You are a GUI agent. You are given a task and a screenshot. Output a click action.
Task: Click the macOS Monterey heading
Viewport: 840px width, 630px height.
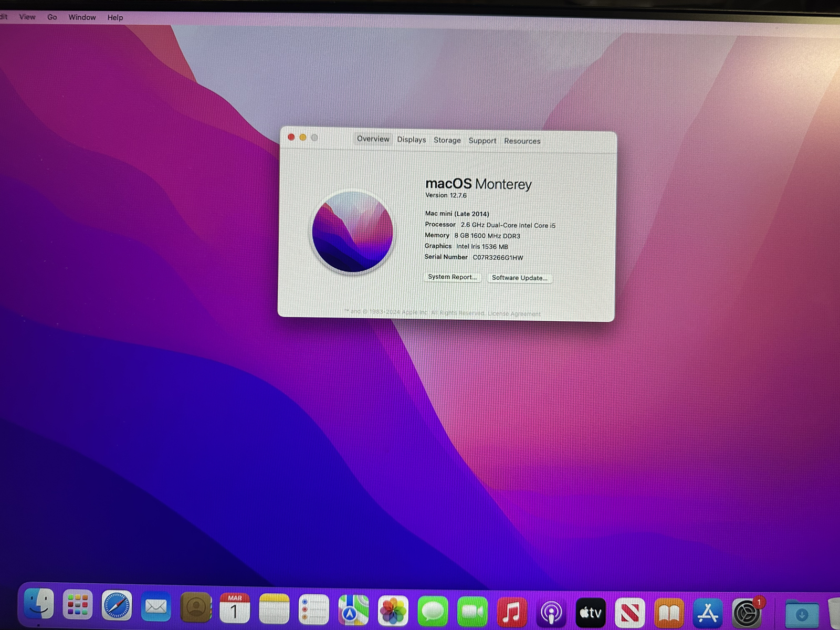pyautogui.click(x=478, y=184)
